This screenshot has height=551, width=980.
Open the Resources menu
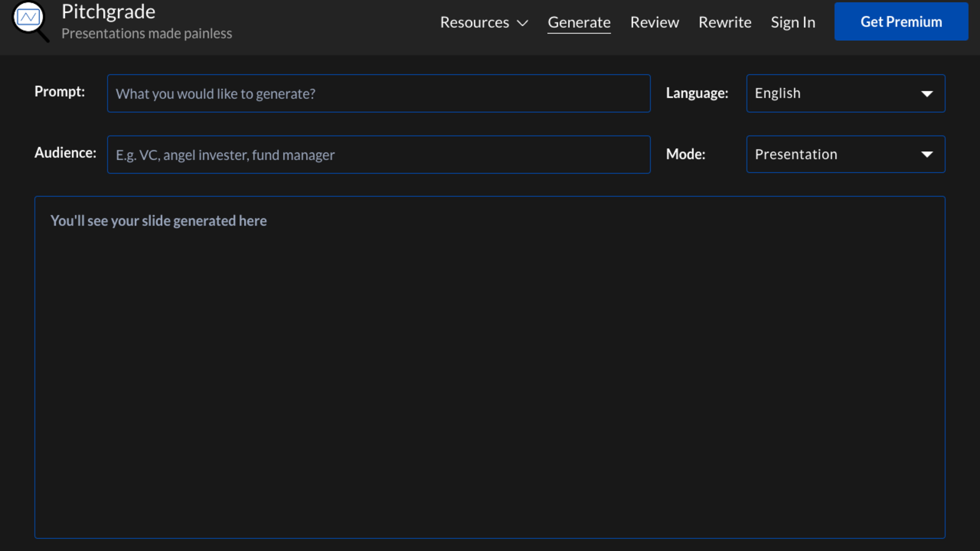tap(474, 22)
